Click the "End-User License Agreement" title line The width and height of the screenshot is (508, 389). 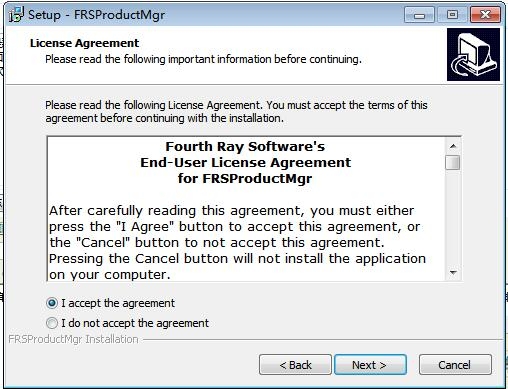[x=245, y=163]
